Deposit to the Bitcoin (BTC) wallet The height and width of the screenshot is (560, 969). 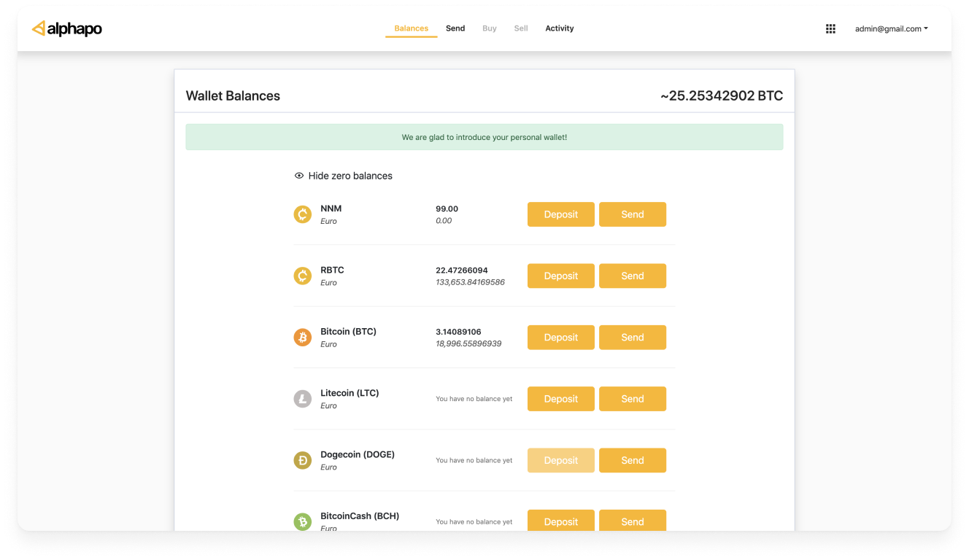tap(561, 338)
